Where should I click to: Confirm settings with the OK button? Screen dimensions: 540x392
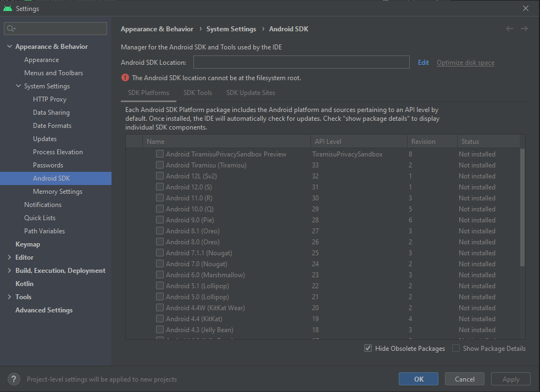[419, 379]
